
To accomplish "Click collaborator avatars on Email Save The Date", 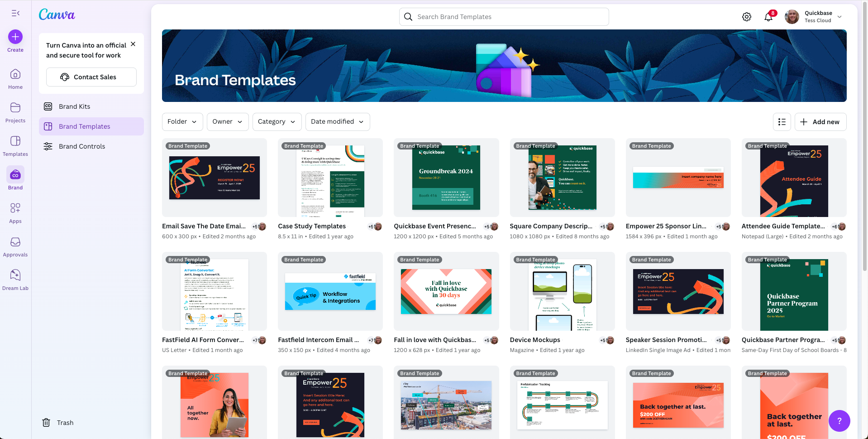I will coord(259,227).
